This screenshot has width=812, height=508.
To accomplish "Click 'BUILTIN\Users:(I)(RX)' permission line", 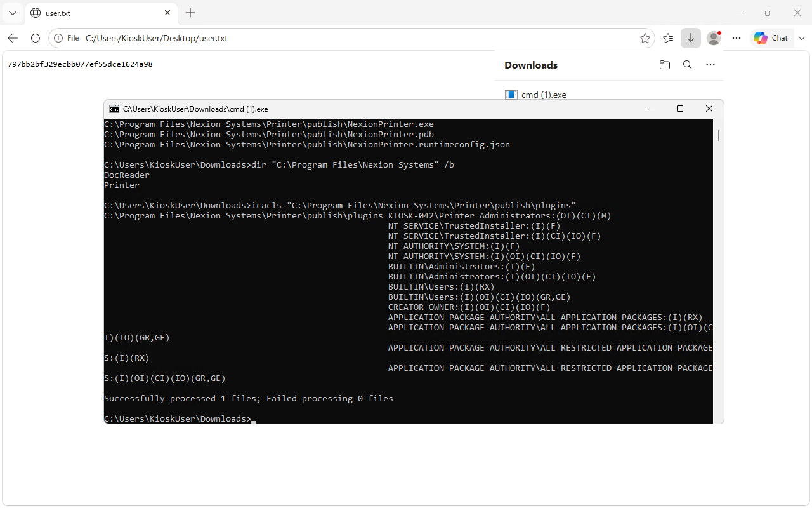I will point(442,287).
